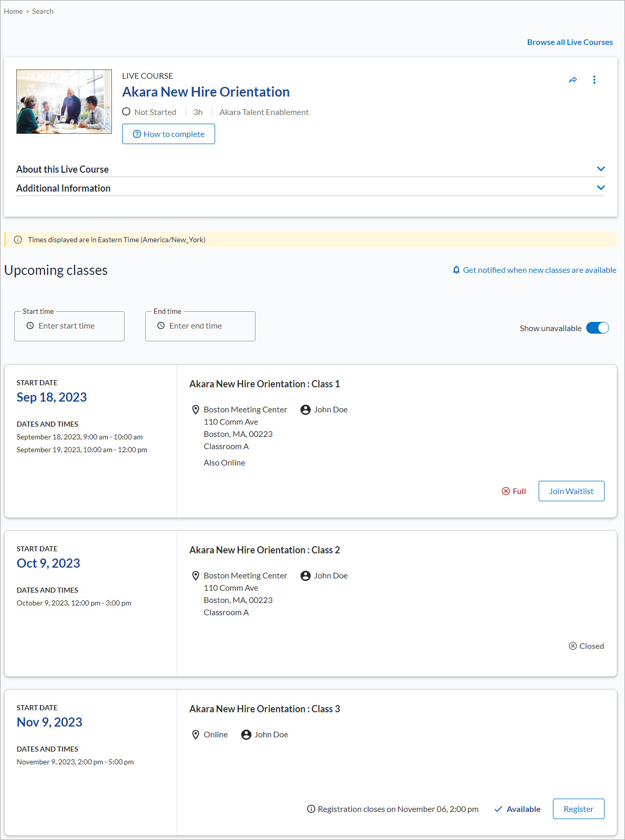
Task: Click the Akara New Hire Orientation : Class 2 heading
Action: tap(265, 550)
